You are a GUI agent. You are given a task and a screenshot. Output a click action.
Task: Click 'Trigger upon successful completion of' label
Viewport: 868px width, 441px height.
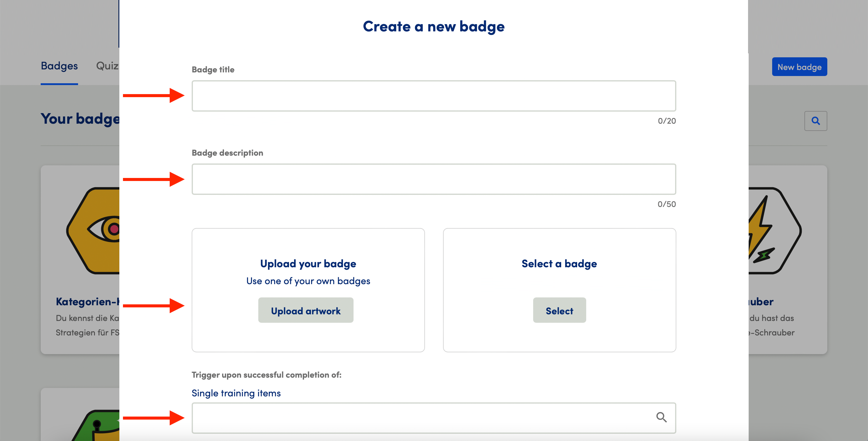[266, 375]
